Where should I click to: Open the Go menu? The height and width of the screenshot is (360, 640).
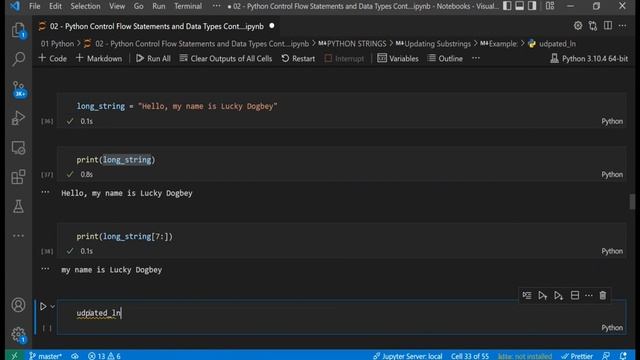tap(138, 6)
